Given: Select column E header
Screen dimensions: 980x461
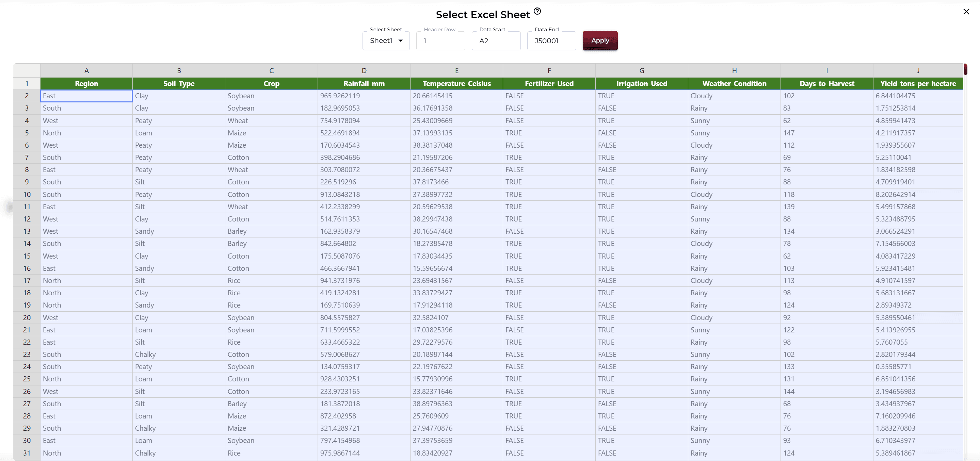Looking at the screenshot, I should [x=456, y=70].
